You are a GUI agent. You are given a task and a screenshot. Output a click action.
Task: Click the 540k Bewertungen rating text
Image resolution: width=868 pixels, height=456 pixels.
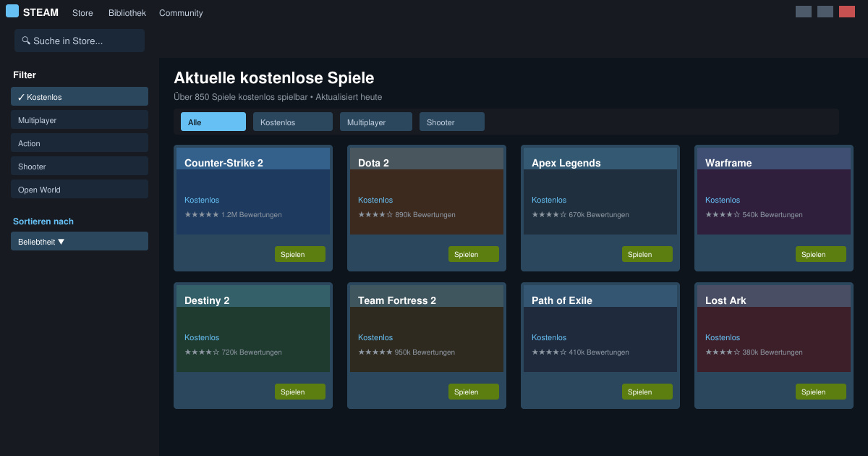[x=773, y=215]
